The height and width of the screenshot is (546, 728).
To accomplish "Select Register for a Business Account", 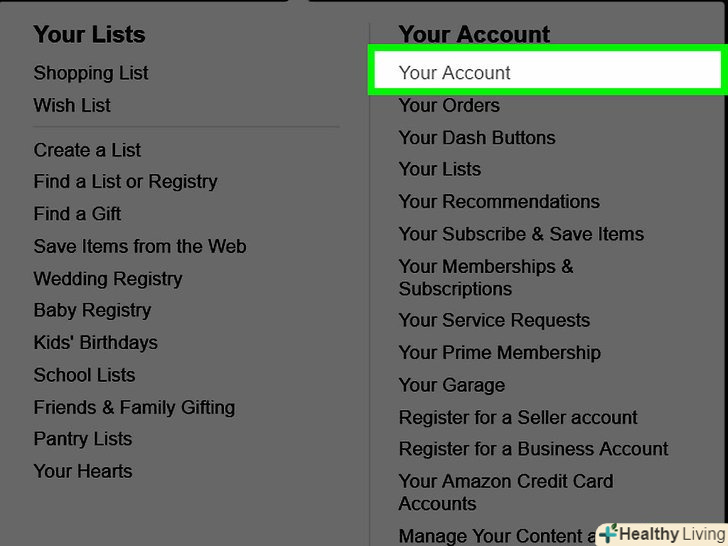I will click(533, 449).
